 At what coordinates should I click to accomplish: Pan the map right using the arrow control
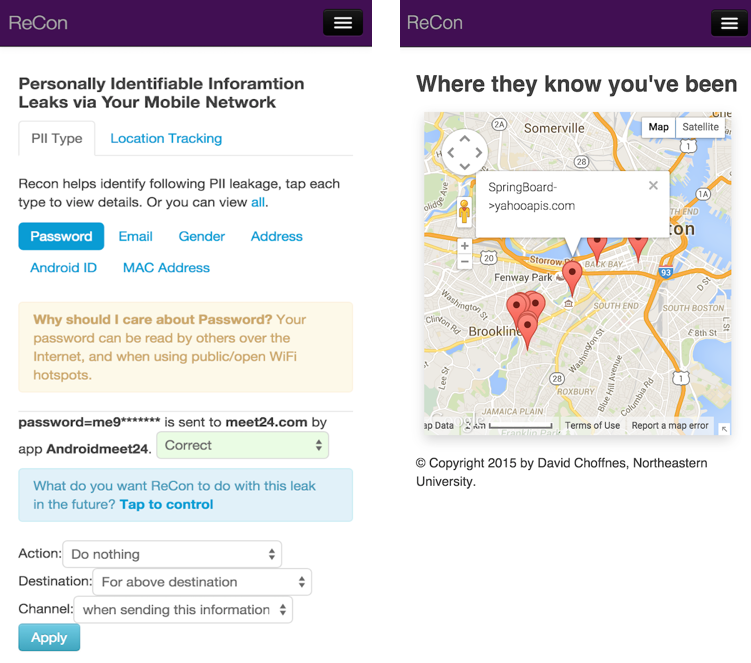coord(479,153)
